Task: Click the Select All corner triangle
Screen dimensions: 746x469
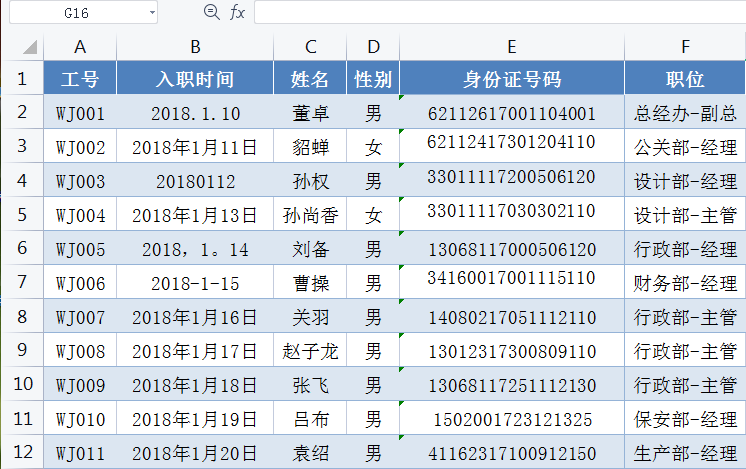Action: click(x=29, y=47)
